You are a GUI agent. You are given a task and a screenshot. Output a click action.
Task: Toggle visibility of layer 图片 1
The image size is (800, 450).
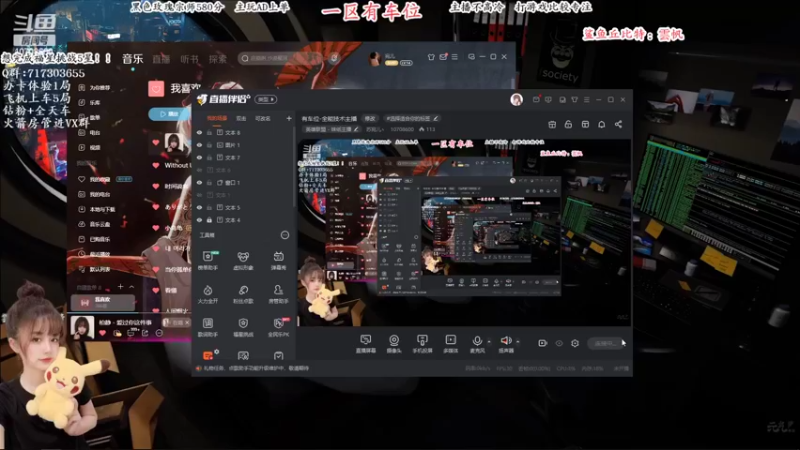[199, 145]
